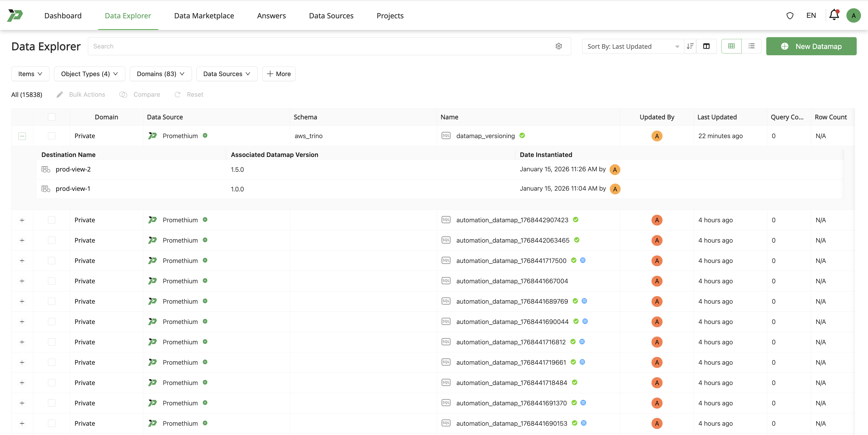Click inside the search input field
Image resolution: width=868 pixels, height=435 pixels.
point(236,46)
